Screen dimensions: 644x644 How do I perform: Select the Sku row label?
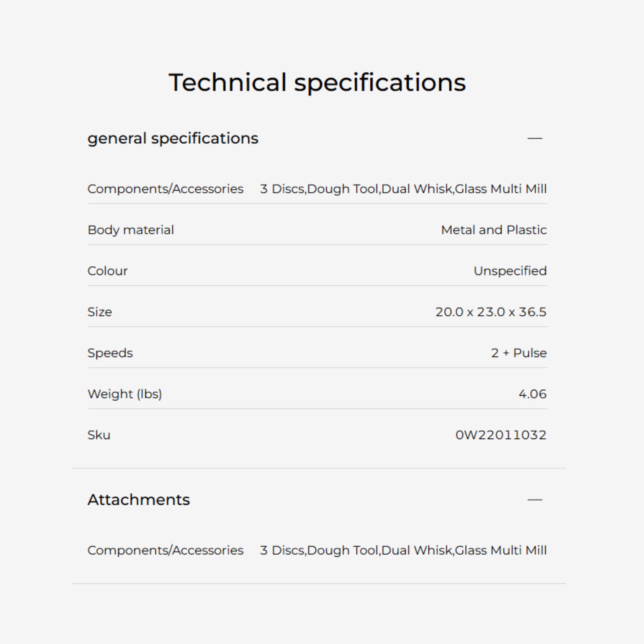click(x=99, y=435)
